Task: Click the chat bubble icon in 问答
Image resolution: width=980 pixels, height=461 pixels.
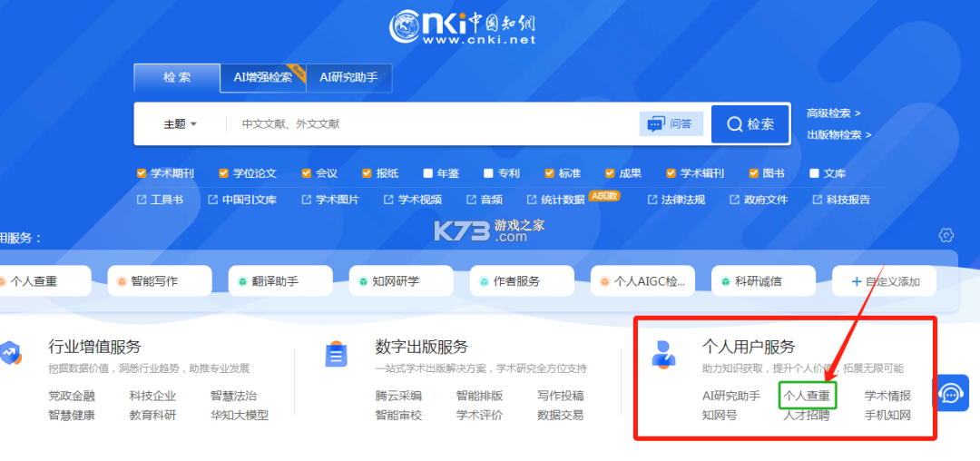Action: (x=655, y=123)
